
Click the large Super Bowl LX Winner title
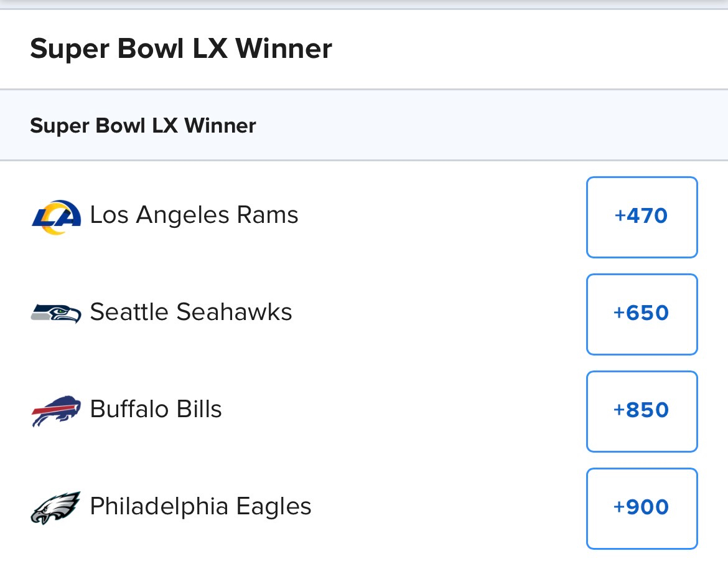coord(181,49)
